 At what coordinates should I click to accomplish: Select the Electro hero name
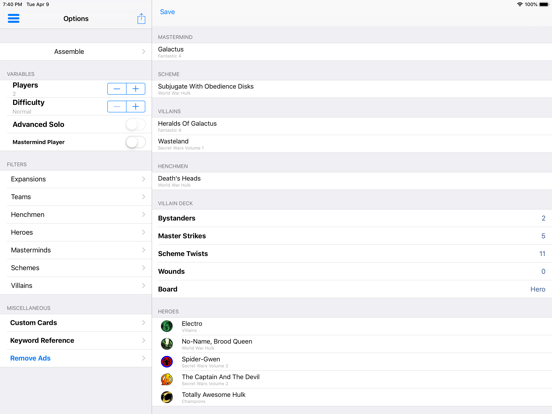[x=192, y=324]
